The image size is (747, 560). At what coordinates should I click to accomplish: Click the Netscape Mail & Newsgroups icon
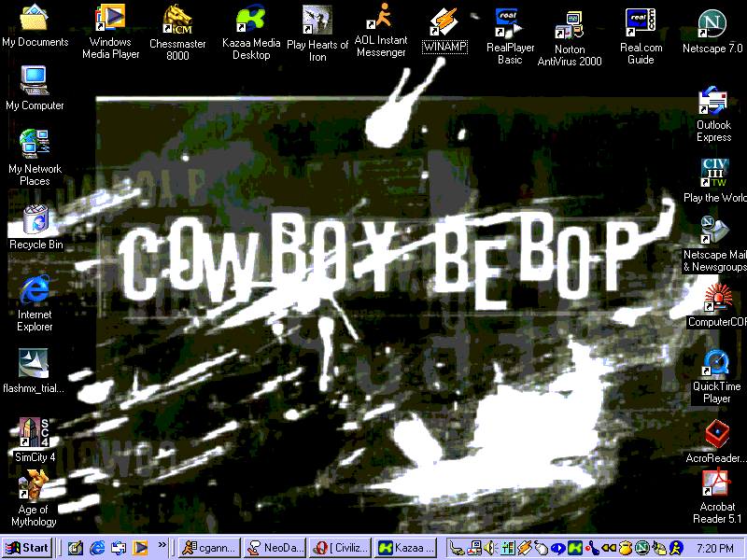click(x=714, y=244)
